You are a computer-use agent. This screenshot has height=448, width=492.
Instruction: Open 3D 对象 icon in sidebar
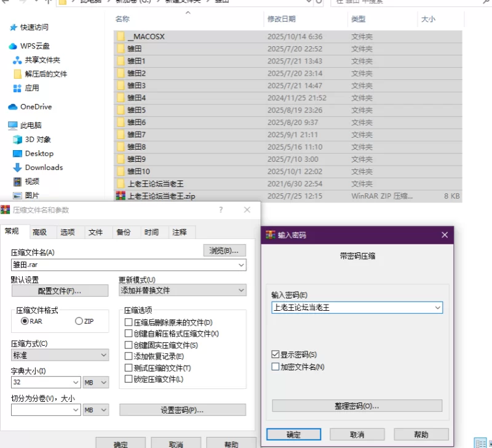click(x=18, y=140)
